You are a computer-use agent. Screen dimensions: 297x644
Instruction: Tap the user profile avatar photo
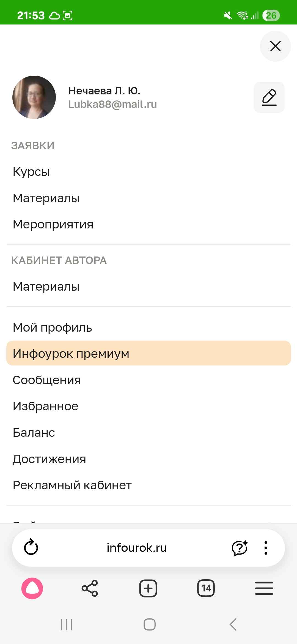[34, 97]
